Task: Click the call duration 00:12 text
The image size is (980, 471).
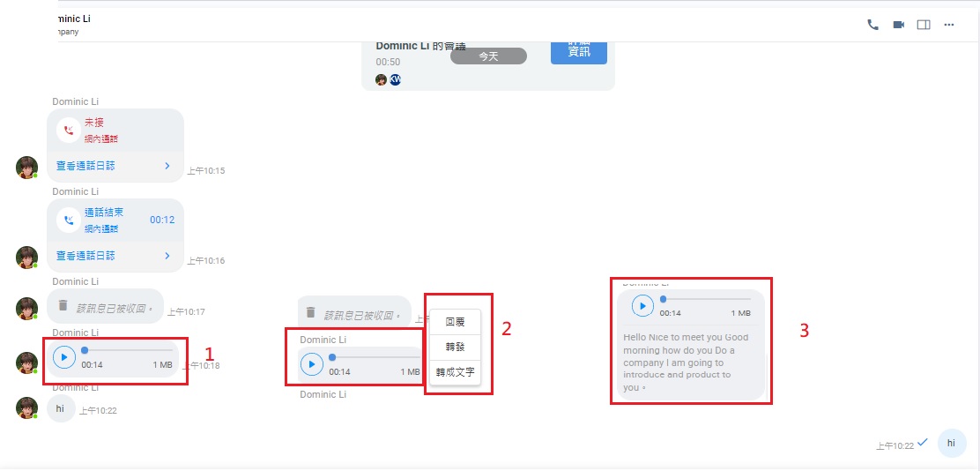Action: 162,221
